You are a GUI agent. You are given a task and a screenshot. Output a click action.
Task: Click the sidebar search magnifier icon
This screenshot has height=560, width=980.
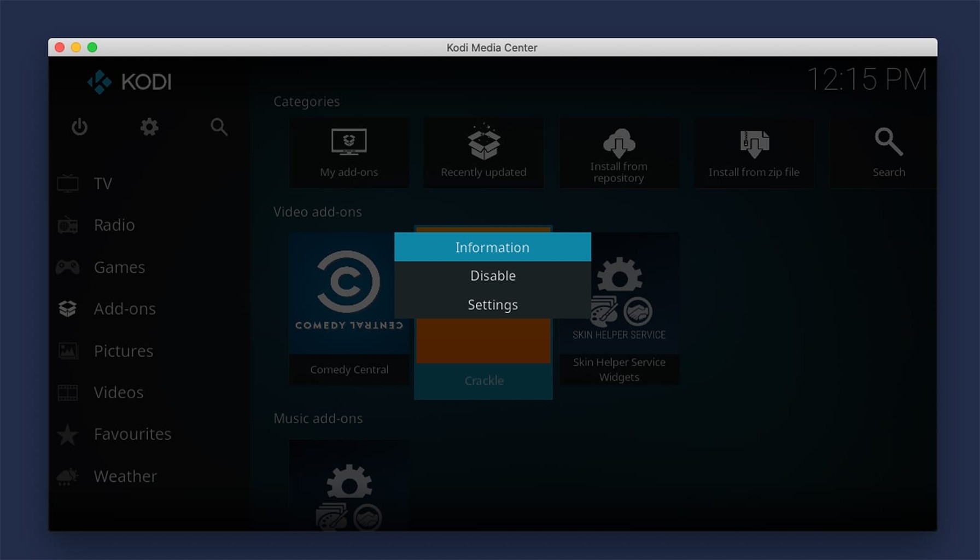(219, 127)
